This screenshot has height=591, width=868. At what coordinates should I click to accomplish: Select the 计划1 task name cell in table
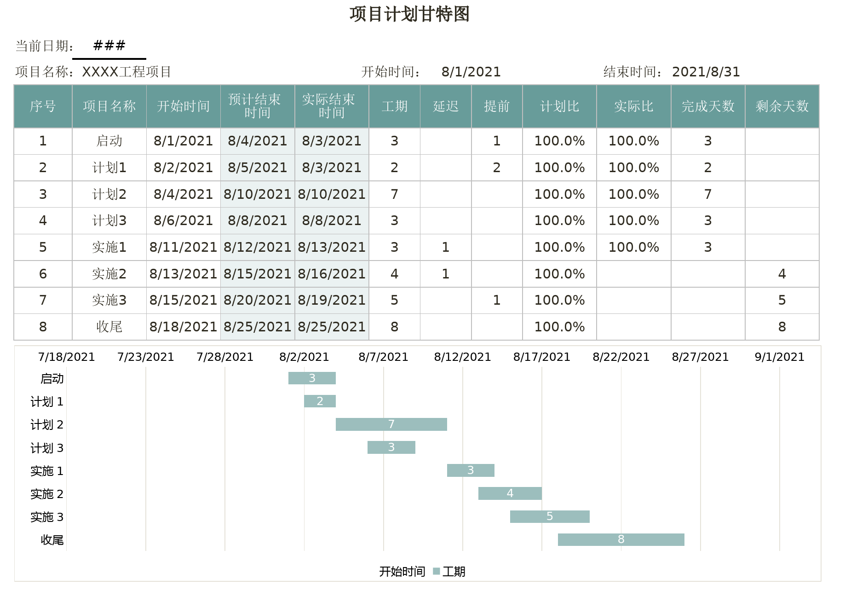click(x=109, y=168)
